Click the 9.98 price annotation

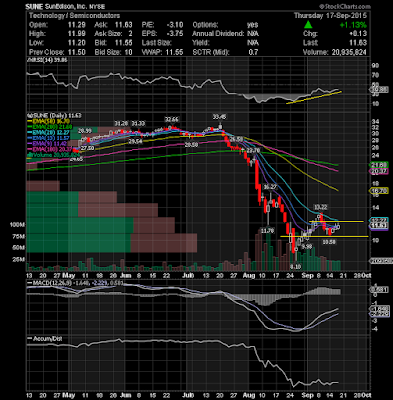point(307,247)
